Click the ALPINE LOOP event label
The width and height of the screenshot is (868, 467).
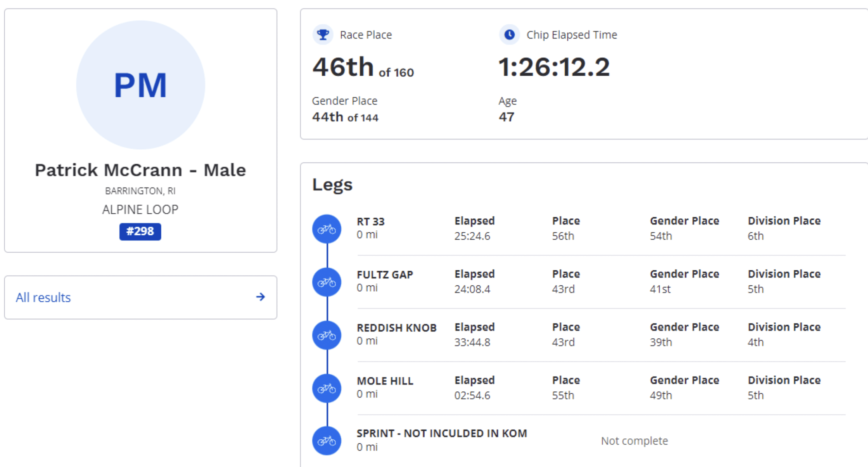[x=140, y=209]
